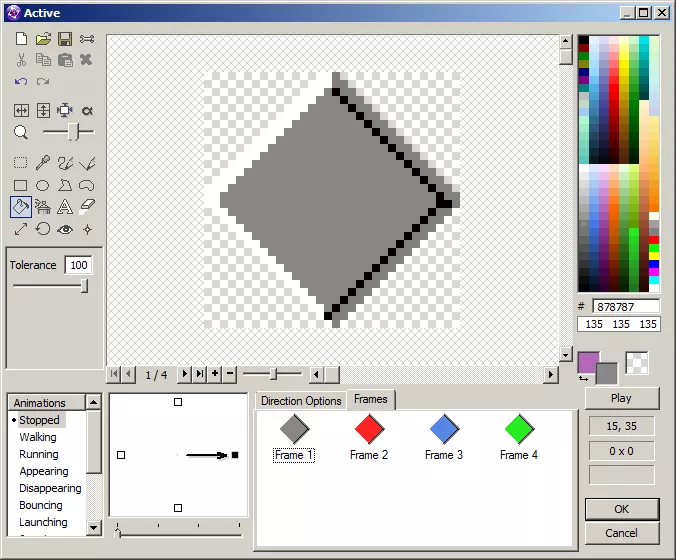The height and width of the screenshot is (560, 676).
Task: Switch to the Frames tab
Action: (x=371, y=399)
